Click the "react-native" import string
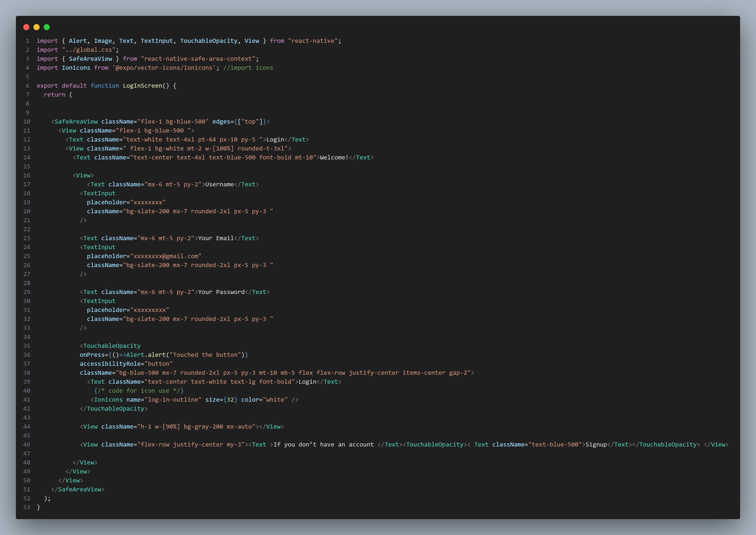 pos(313,41)
